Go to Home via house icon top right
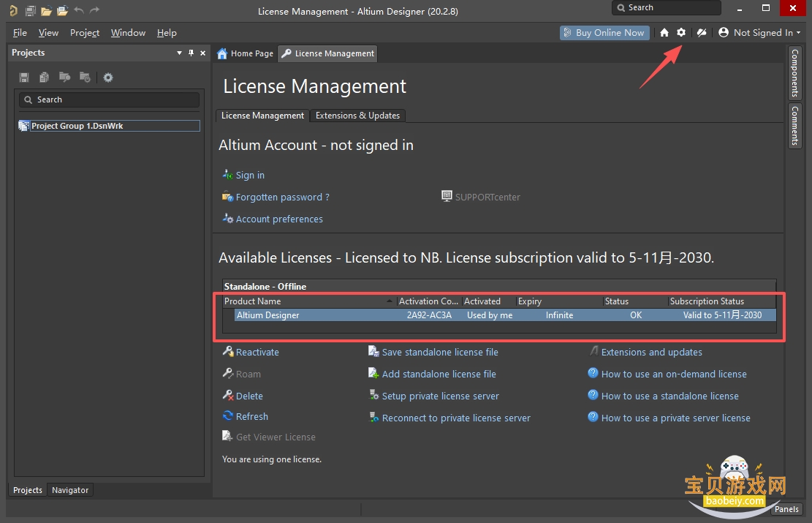The width and height of the screenshot is (812, 523). pos(664,33)
